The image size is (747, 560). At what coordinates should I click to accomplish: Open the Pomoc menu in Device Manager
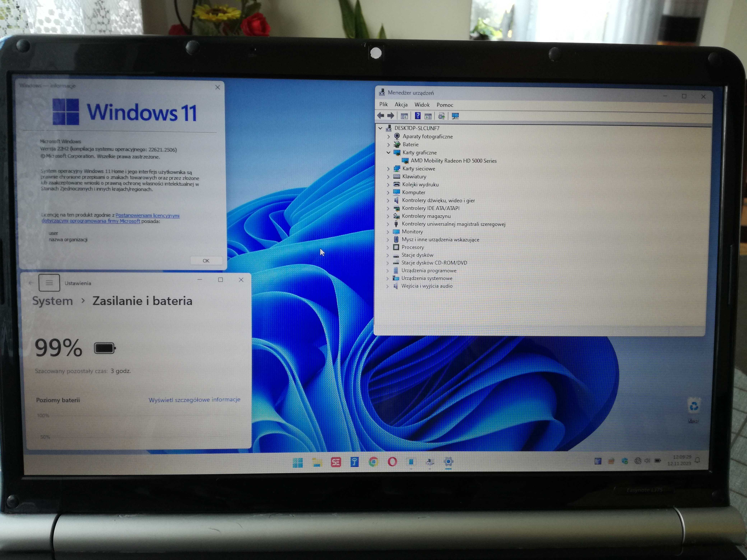tap(445, 105)
